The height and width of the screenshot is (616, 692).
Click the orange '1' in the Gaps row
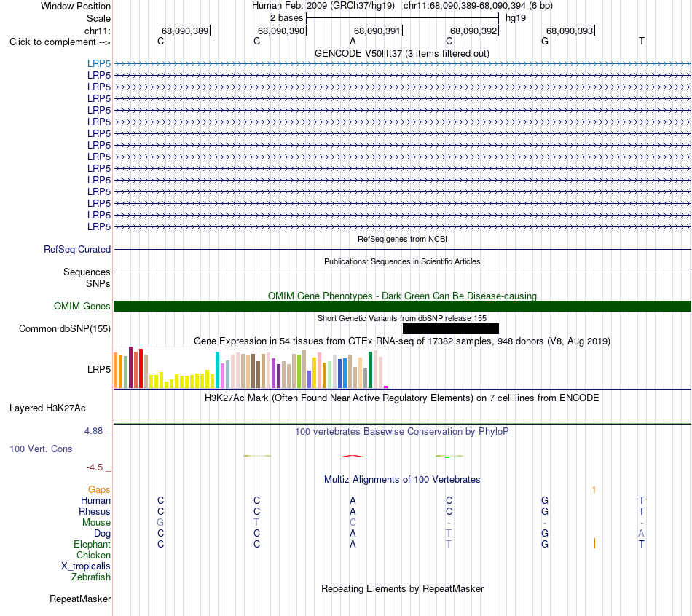(594, 490)
